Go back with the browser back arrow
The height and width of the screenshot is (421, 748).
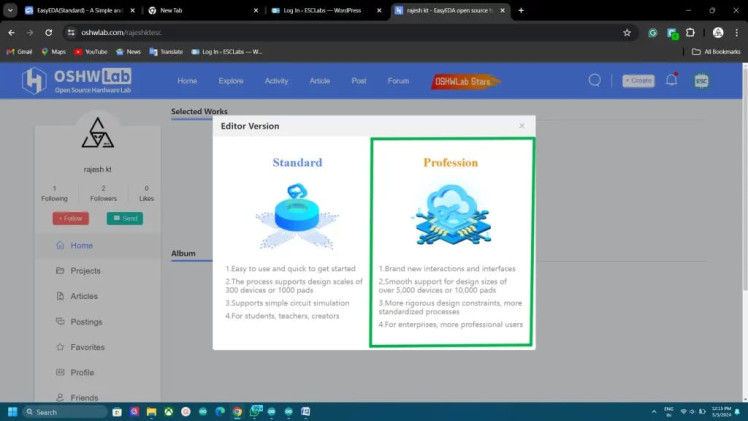tap(11, 32)
